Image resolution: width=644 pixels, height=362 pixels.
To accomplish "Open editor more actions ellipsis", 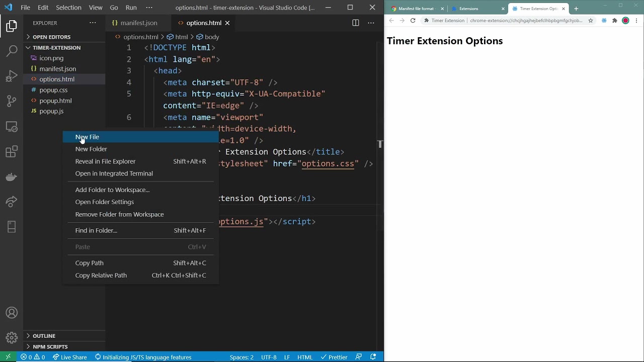I will tap(371, 23).
